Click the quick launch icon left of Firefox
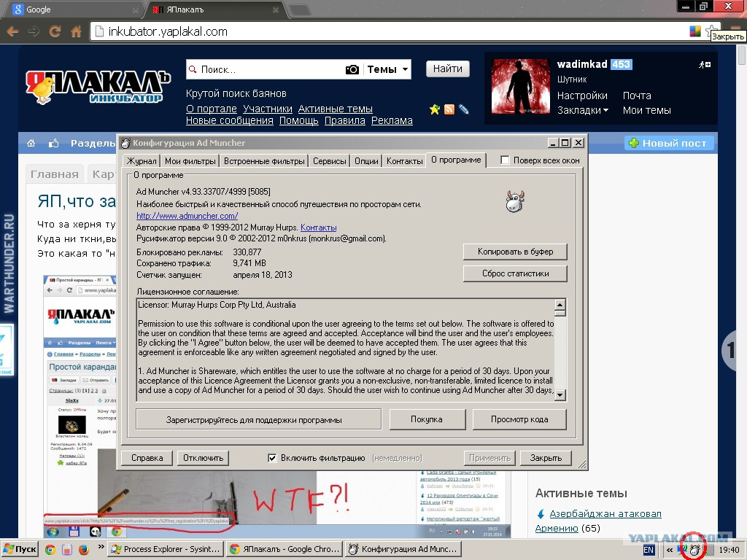This screenshot has height=560, width=747. pyautogui.click(x=66, y=550)
